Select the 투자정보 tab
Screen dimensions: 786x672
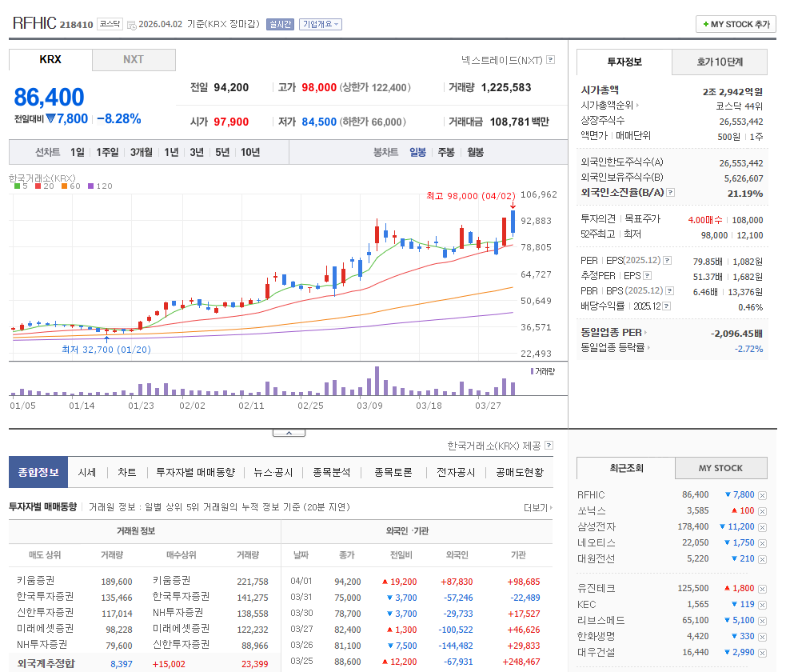pyautogui.click(x=624, y=62)
